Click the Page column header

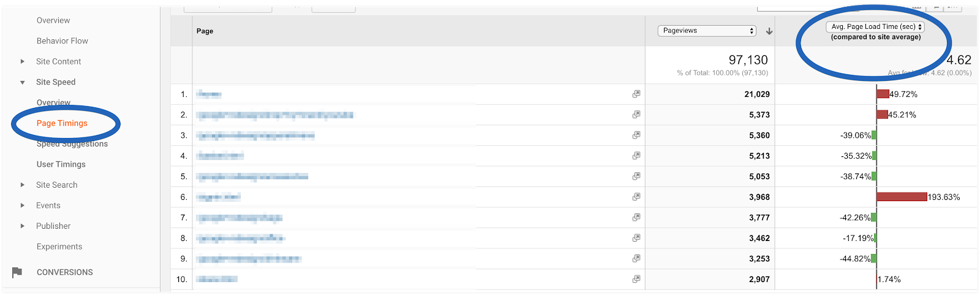tap(205, 31)
